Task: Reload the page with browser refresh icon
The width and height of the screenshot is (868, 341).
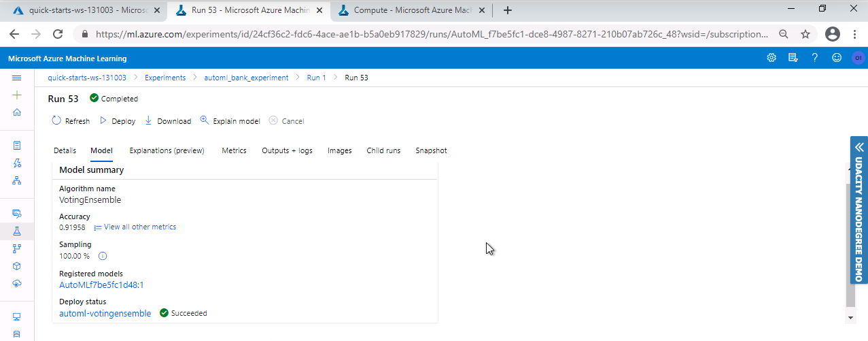Action: click(58, 34)
